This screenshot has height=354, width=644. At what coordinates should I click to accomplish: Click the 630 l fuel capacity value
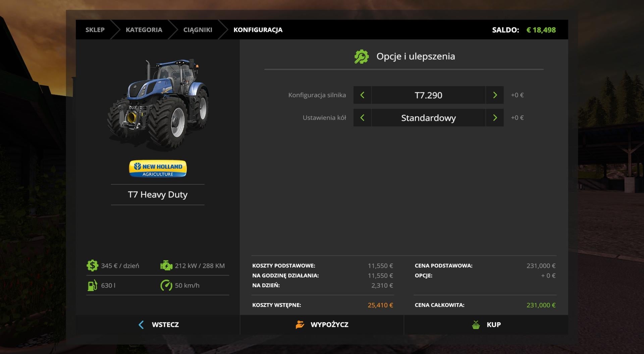(108, 285)
